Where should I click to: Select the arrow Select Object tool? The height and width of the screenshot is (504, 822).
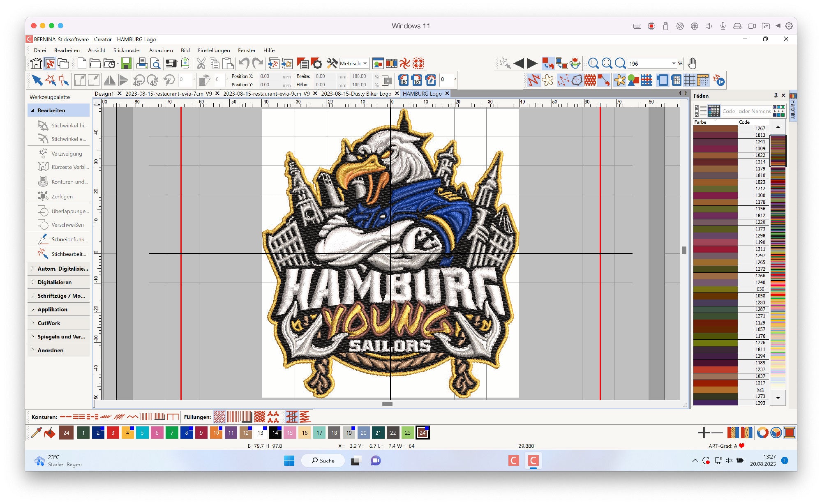(x=37, y=80)
